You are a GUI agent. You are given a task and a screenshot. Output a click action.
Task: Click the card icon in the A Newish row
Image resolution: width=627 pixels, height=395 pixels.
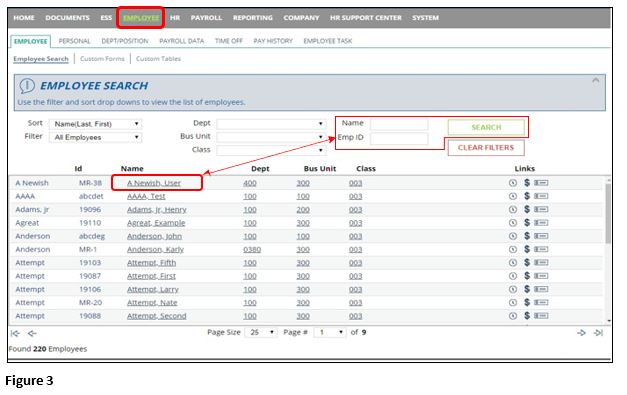[x=541, y=183]
